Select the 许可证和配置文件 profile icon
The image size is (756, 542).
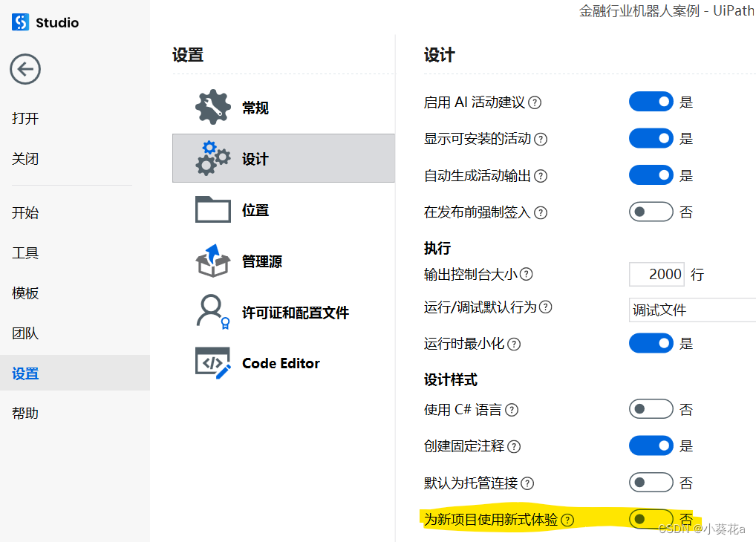click(x=212, y=312)
